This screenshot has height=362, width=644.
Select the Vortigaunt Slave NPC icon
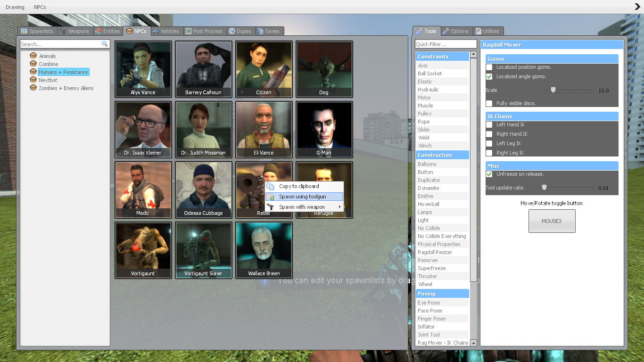(x=204, y=250)
